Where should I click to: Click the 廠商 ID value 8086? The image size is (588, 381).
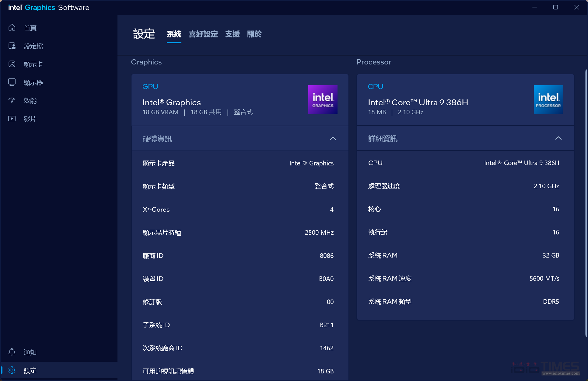coord(327,256)
